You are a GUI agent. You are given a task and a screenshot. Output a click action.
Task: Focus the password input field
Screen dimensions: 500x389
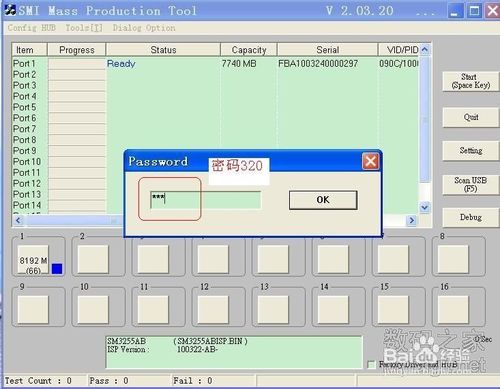(x=205, y=200)
